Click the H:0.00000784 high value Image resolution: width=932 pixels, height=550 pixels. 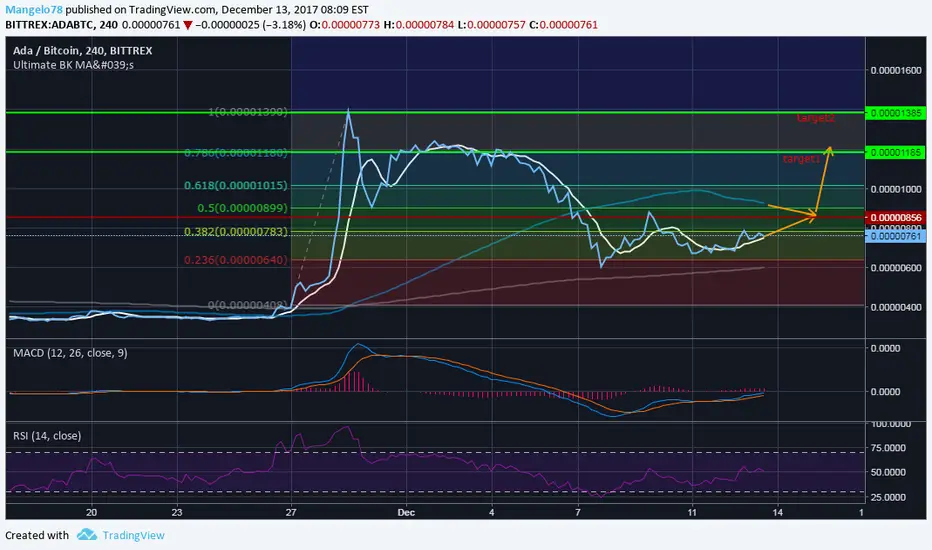(418, 25)
